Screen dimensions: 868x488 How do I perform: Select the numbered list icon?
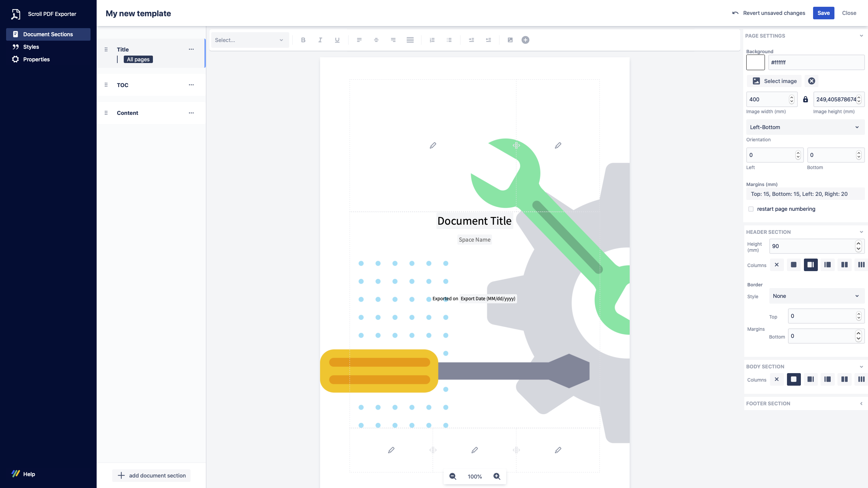432,40
